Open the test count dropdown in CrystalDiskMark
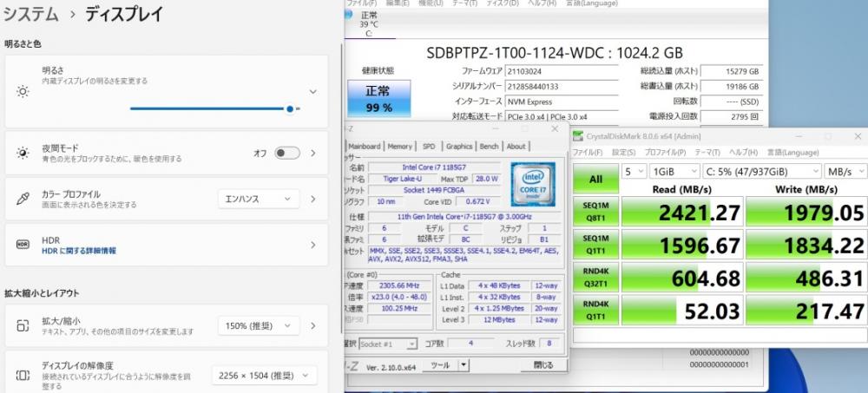The width and height of the screenshot is (868, 393). point(634,172)
